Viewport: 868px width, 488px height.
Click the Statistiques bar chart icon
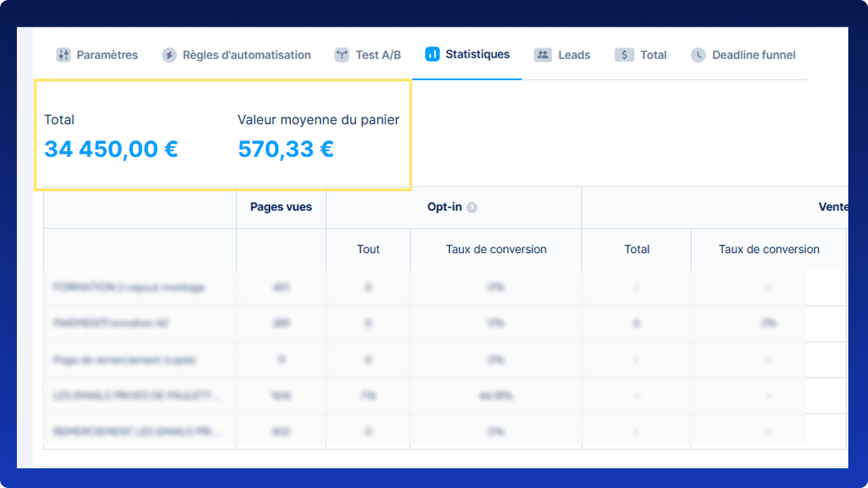[x=433, y=54]
